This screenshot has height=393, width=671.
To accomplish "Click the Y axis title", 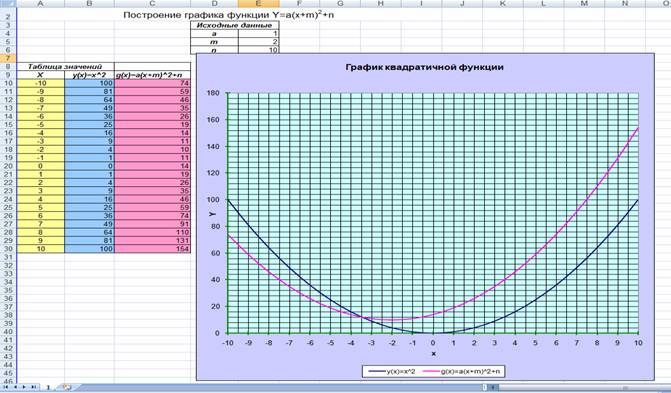I will (x=213, y=214).
